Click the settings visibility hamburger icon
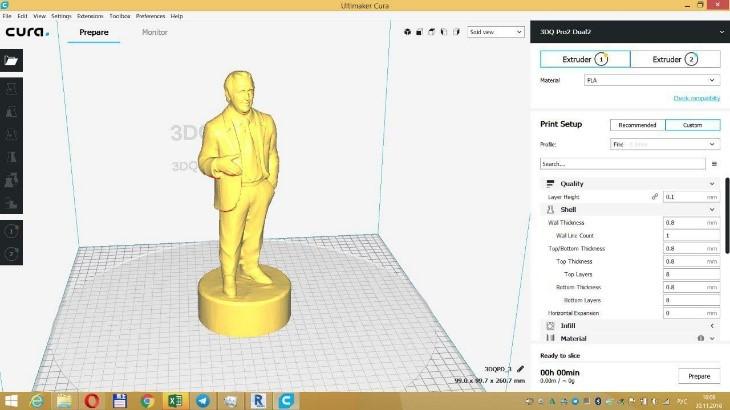 coord(713,163)
